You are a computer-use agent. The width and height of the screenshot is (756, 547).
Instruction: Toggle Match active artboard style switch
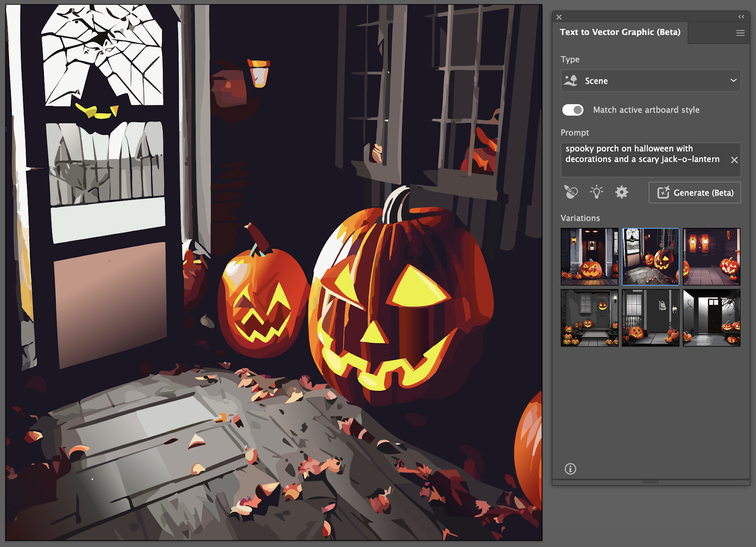point(573,110)
